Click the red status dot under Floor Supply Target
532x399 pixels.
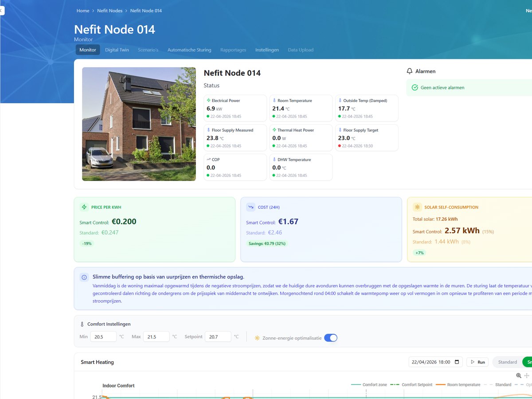(340, 146)
